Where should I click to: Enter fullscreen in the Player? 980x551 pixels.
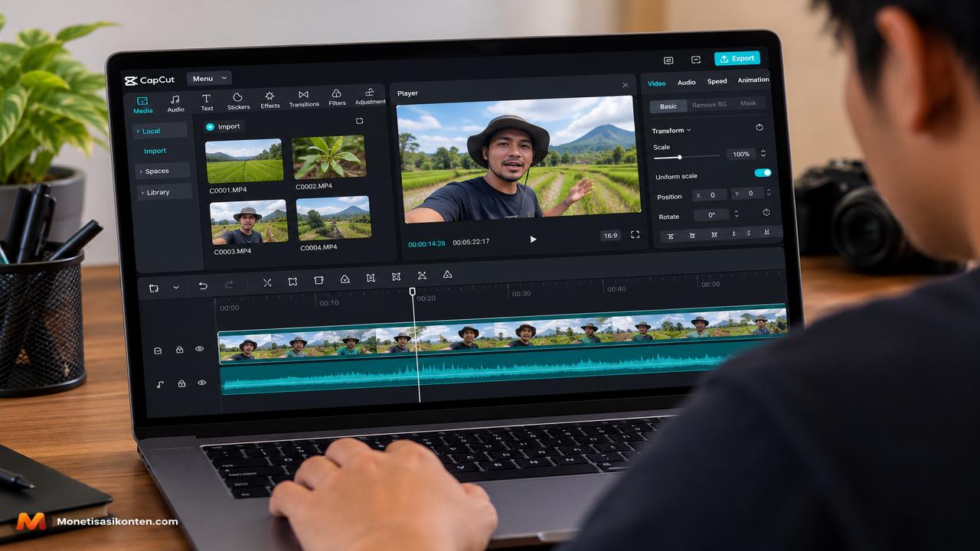635,235
